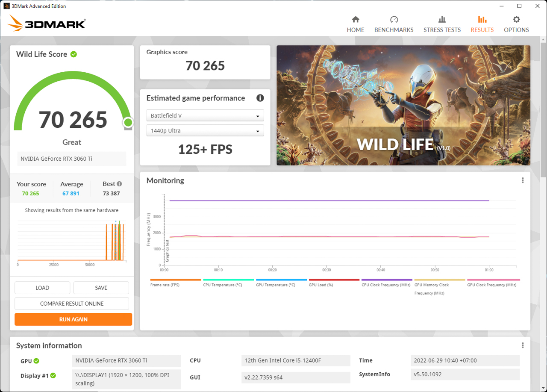The width and height of the screenshot is (547, 392).
Task: Click the 125+ FPS estimate
Action: point(205,149)
